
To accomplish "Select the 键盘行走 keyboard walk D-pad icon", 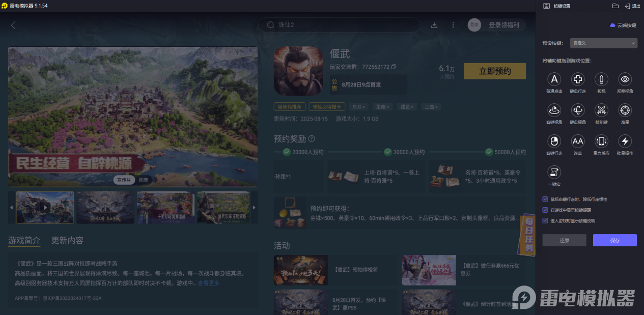I will point(577,79).
